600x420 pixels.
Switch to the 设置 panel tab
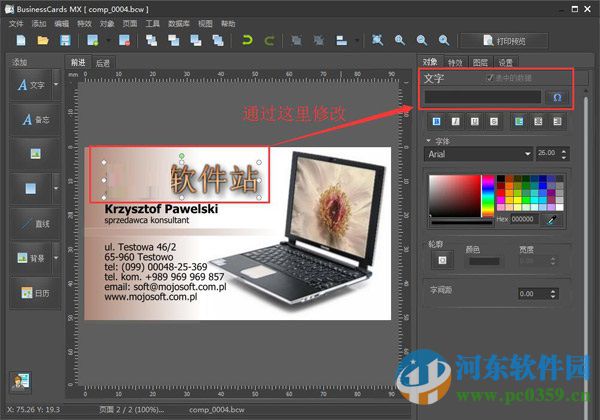click(x=505, y=63)
